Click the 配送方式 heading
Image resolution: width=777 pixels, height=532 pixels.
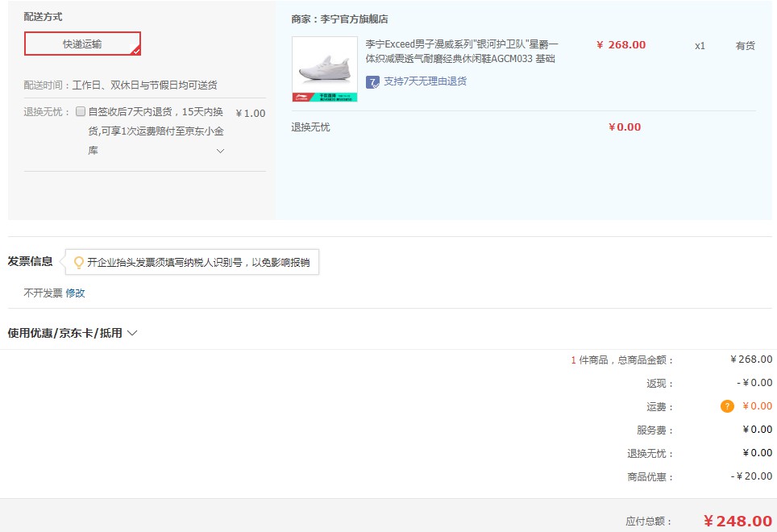[43, 16]
